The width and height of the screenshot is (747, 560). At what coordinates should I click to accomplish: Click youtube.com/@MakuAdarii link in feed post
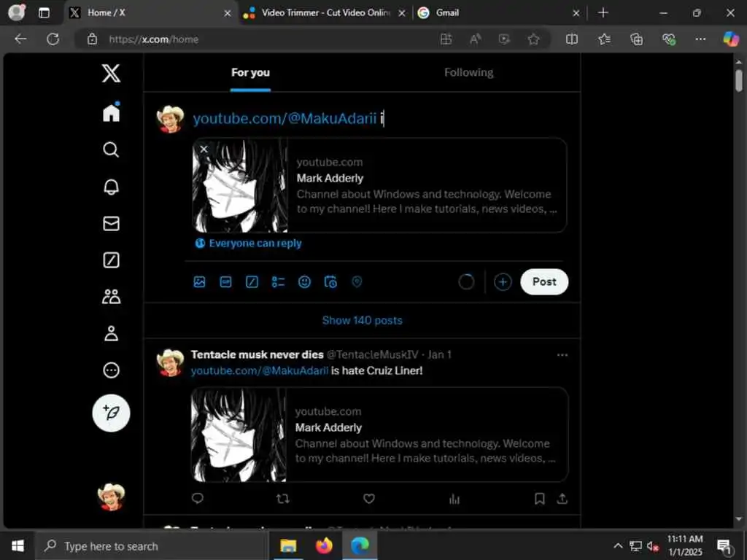[x=260, y=370]
